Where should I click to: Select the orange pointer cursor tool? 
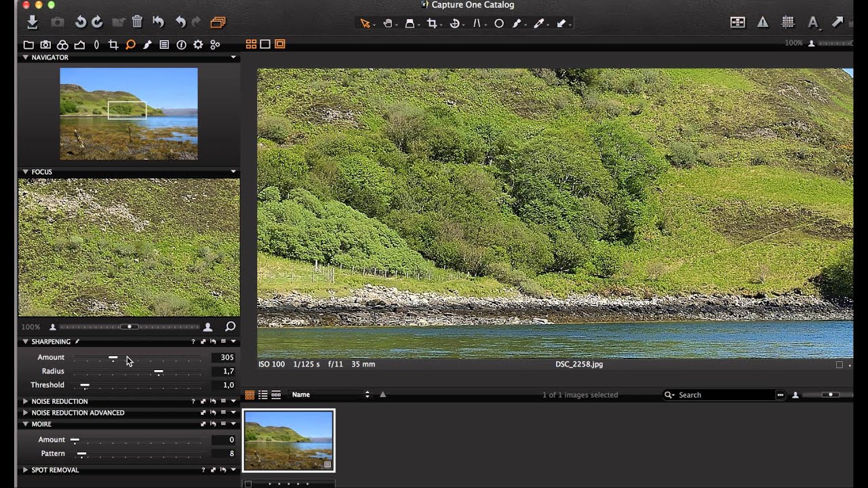click(x=365, y=23)
